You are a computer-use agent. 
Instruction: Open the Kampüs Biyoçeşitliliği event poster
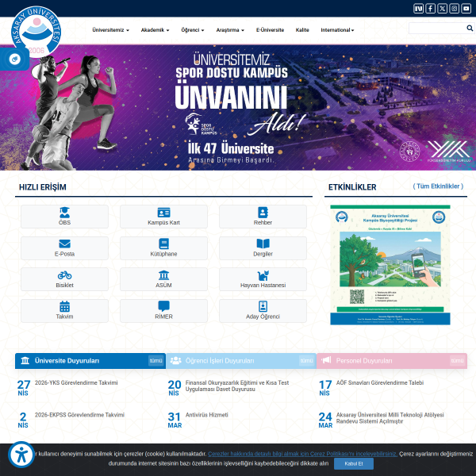tap(390, 265)
